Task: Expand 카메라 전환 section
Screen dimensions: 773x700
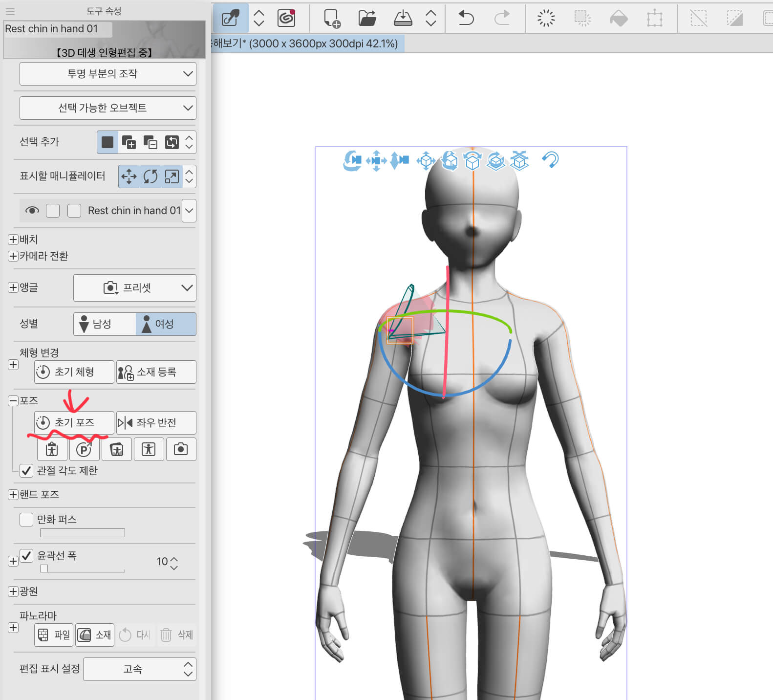Action: (x=13, y=256)
